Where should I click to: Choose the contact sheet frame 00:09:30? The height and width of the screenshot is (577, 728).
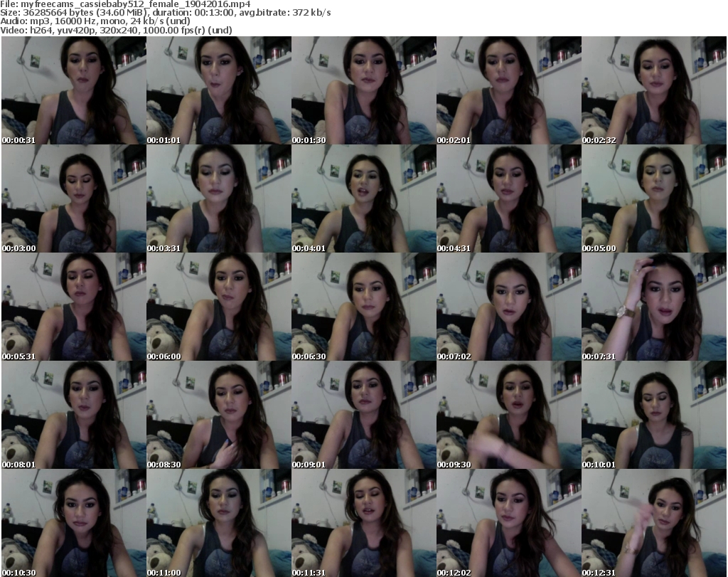pyautogui.click(x=508, y=415)
